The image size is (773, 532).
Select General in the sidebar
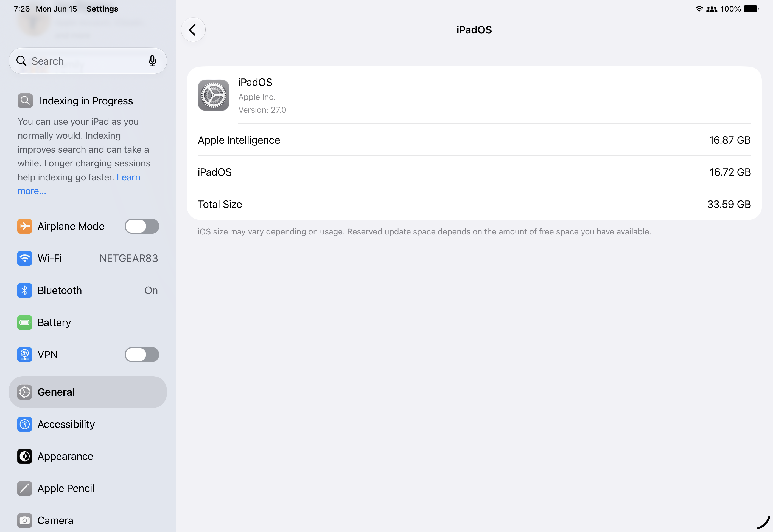pos(88,392)
